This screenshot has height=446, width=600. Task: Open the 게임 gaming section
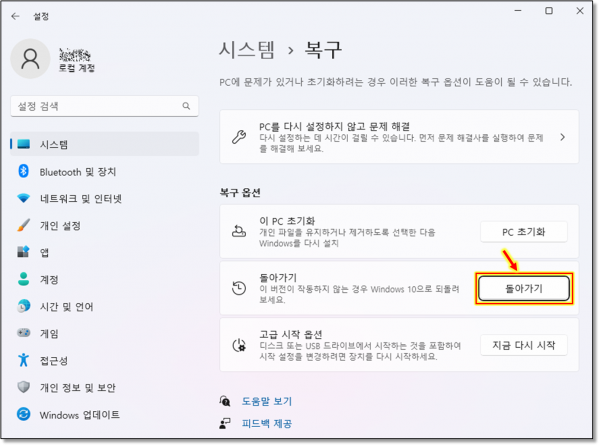click(x=50, y=334)
